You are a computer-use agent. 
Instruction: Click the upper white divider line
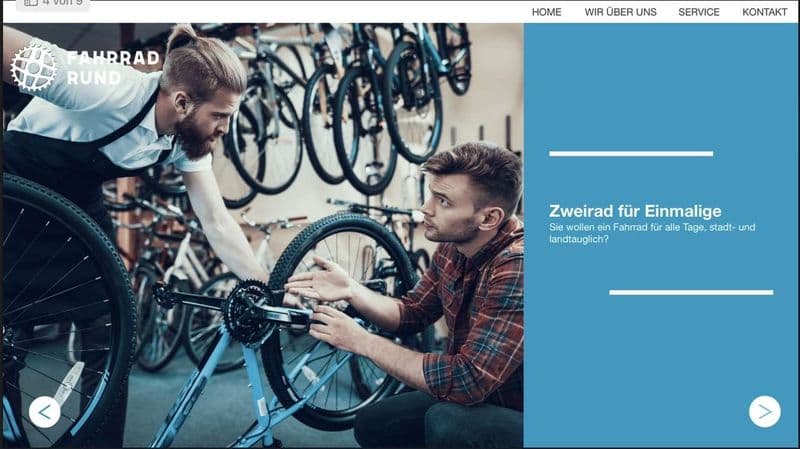tap(631, 154)
